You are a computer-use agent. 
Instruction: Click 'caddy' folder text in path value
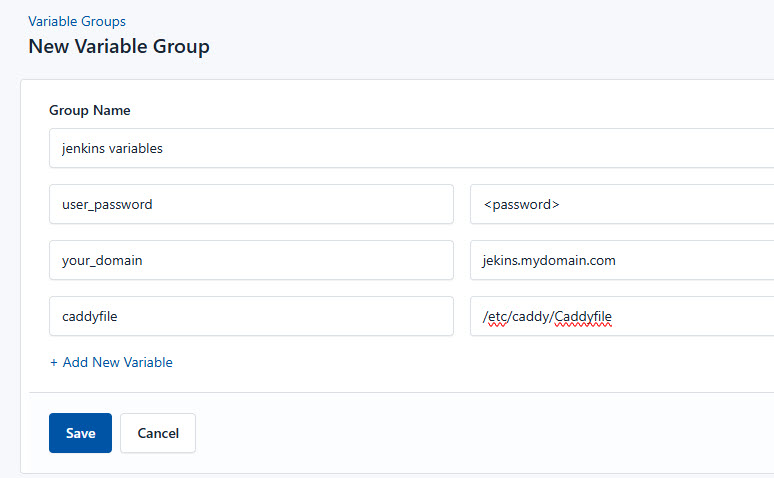pos(530,317)
